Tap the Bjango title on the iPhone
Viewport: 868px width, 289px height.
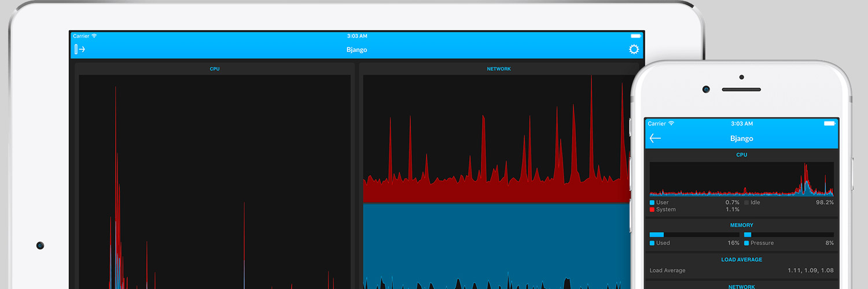tap(742, 139)
